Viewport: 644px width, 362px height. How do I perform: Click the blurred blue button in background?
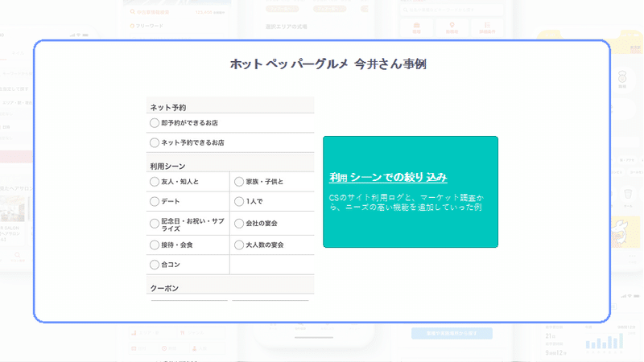click(x=452, y=333)
